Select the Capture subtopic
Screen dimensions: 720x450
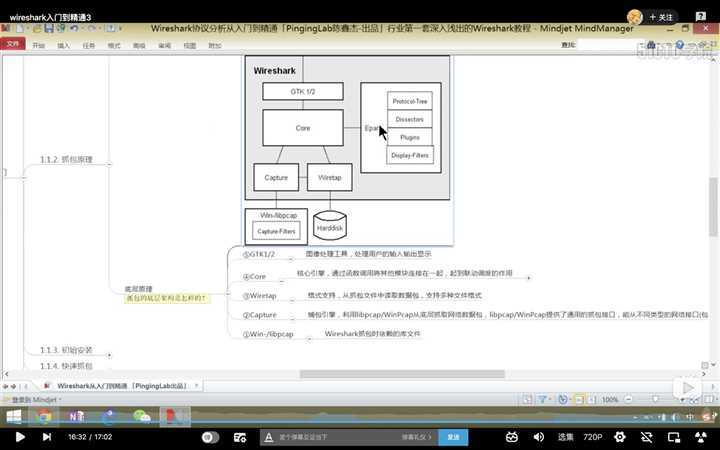point(260,315)
